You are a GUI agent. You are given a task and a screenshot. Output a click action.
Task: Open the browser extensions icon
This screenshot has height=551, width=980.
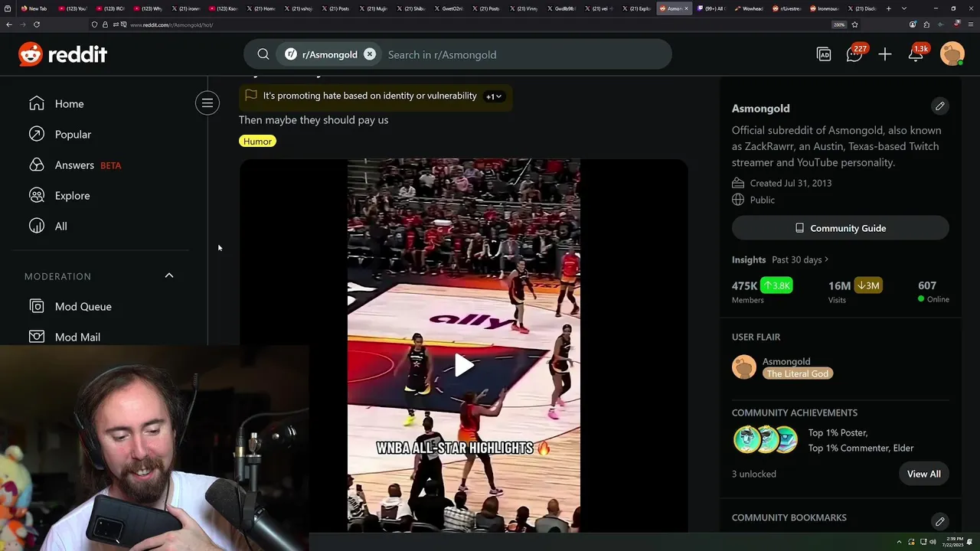point(926,24)
